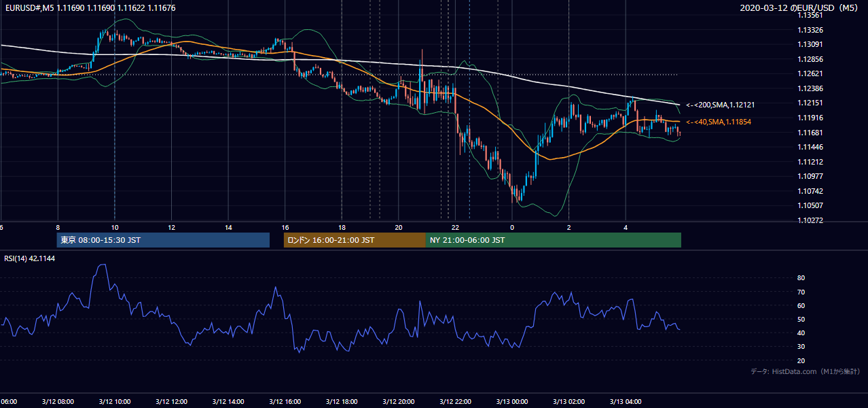
Task: Click price axis value 1.11681
Action: (810, 133)
